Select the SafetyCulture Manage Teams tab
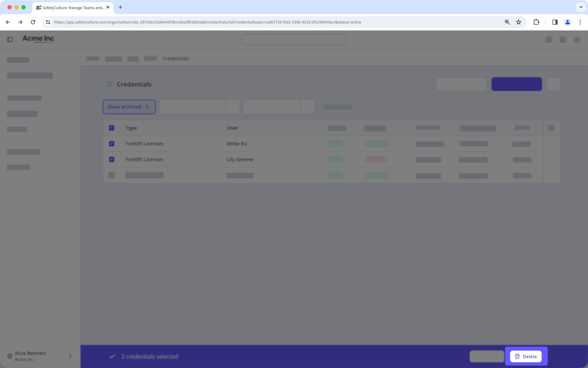Viewport: 588px width, 368px height. pos(73,7)
